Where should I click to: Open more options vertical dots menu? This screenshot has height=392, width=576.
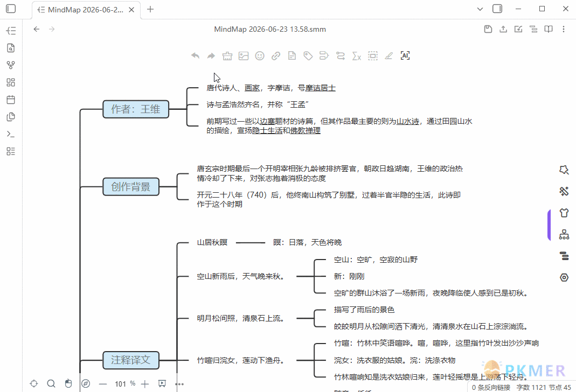point(564,29)
